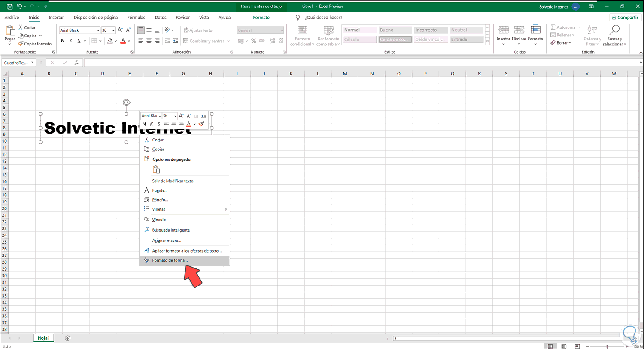644x349 pixels.
Task: Select the column A header
Action: pos(22,74)
